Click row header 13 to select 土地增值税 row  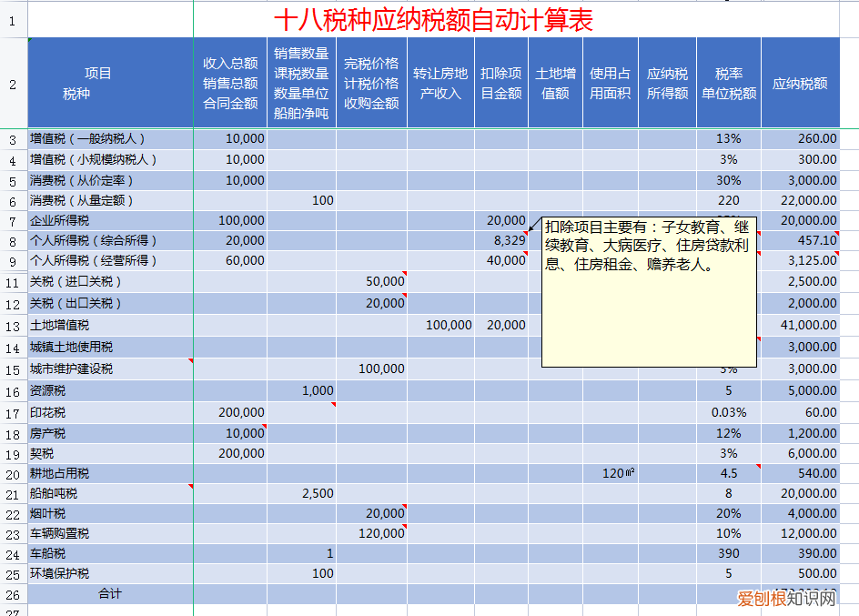(13, 325)
